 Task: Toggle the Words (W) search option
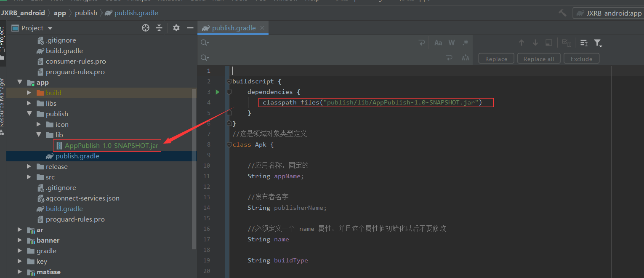tap(452, 43)
